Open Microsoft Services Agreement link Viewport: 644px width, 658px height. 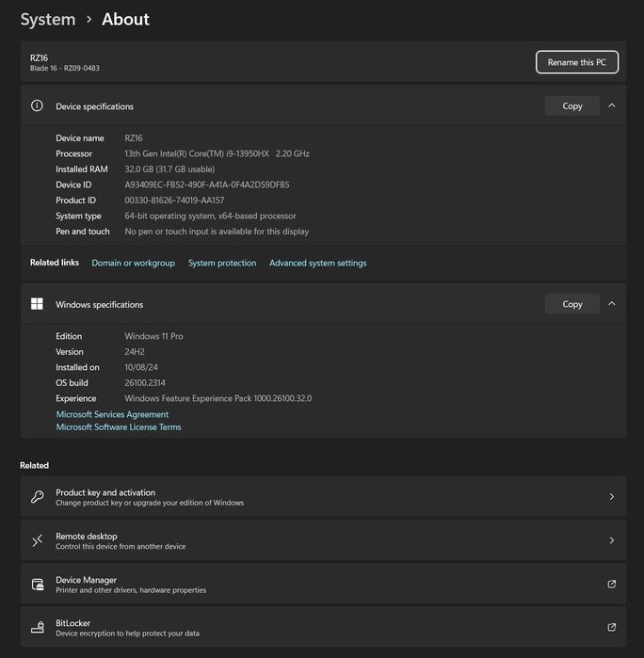[x=112, y=414]
